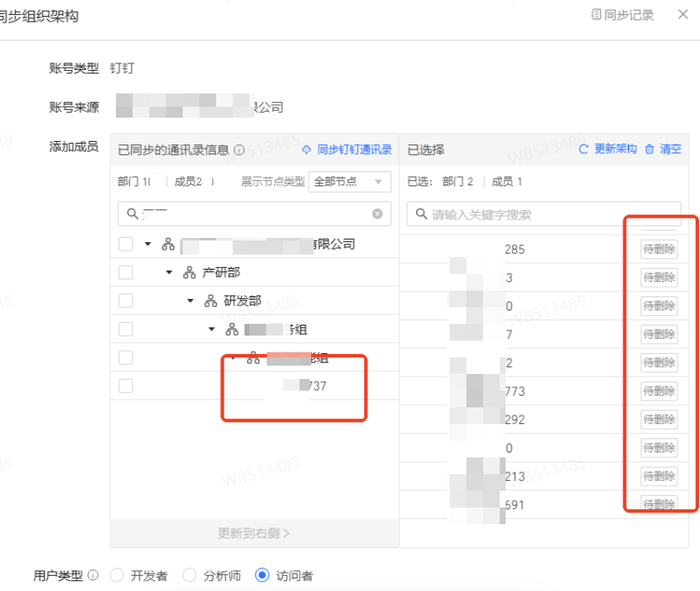Check the 产研部 department checkbox
This screenshot has height=591, width=700.
(125, 272)
